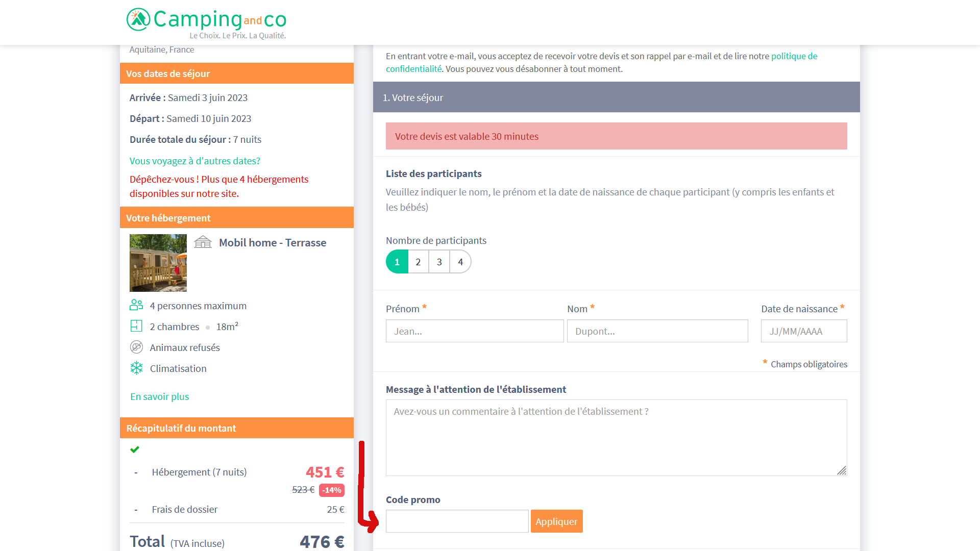Apply the promo code button
The image size is (980, 551).
point(556,521)
